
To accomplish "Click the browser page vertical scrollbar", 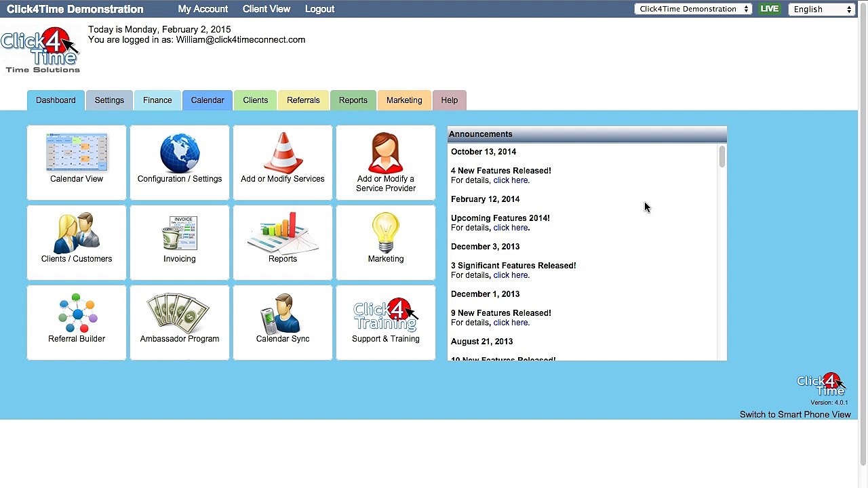I will (x=863, y=234).
